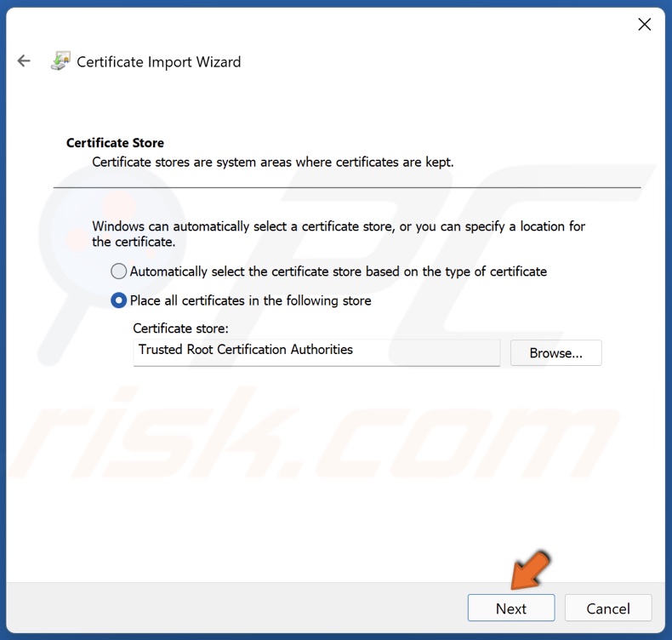Screen dimensions: 672x640
Task: Click the Certificate Import Wizard icon
Action: tap(60, 61)
